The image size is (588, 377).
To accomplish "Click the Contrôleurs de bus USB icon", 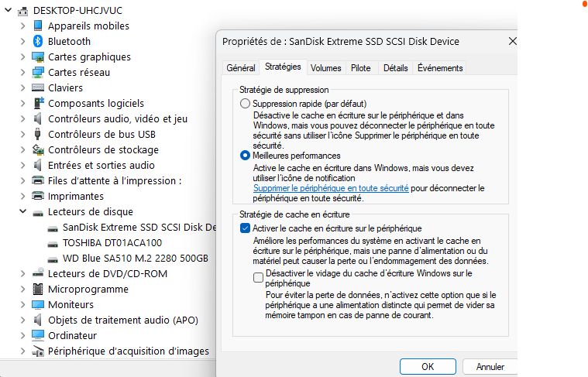I will pyautogui.click(x=37, y=134).
